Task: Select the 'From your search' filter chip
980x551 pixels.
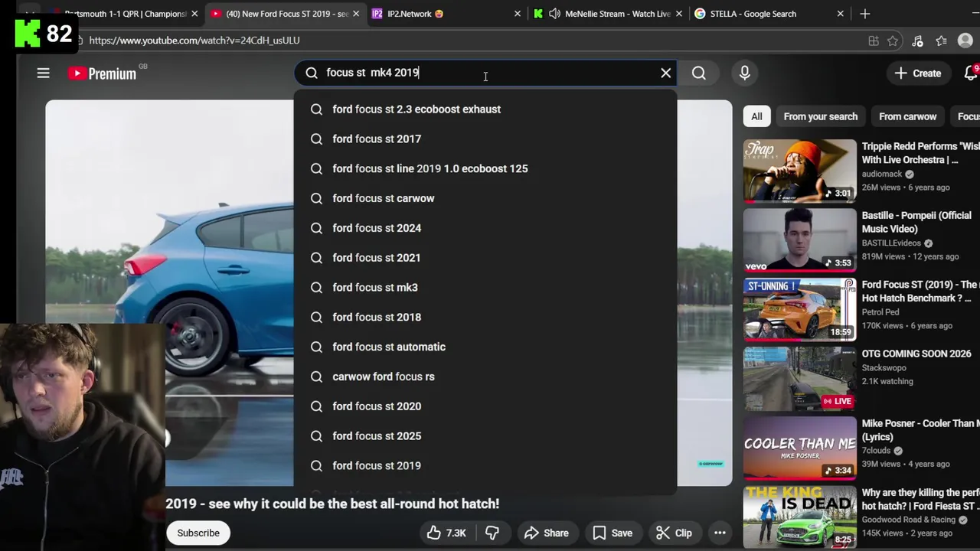Action: [x=821, y=116]
